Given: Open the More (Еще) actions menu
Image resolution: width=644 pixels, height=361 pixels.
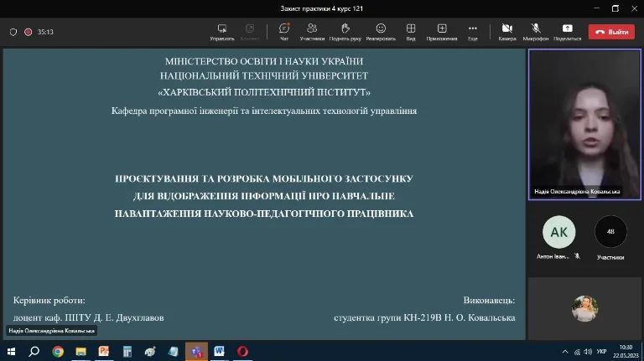Looking at the screenshot, I should [x=473, y=31].
